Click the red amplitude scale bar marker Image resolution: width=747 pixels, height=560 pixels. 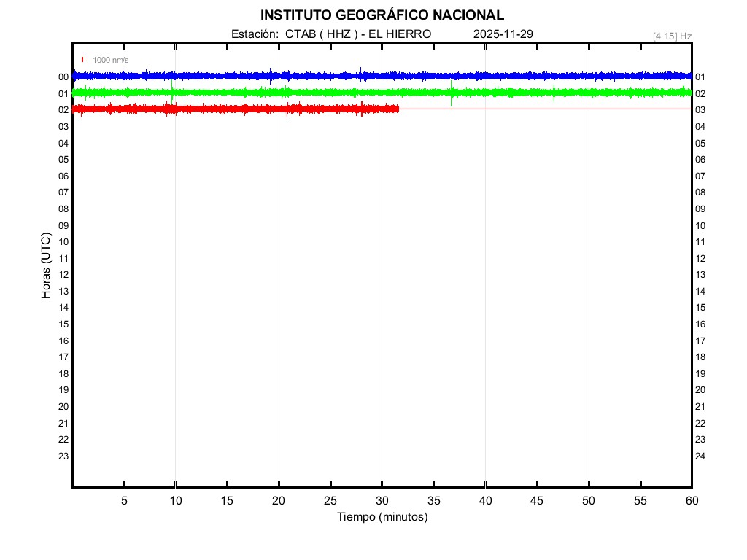click(x=82, y=60)
